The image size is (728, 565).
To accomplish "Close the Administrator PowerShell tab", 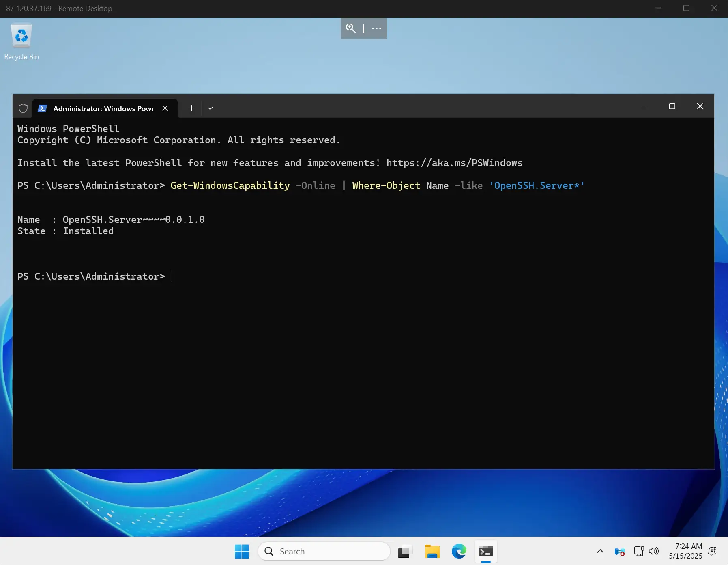I will (165, 108).
